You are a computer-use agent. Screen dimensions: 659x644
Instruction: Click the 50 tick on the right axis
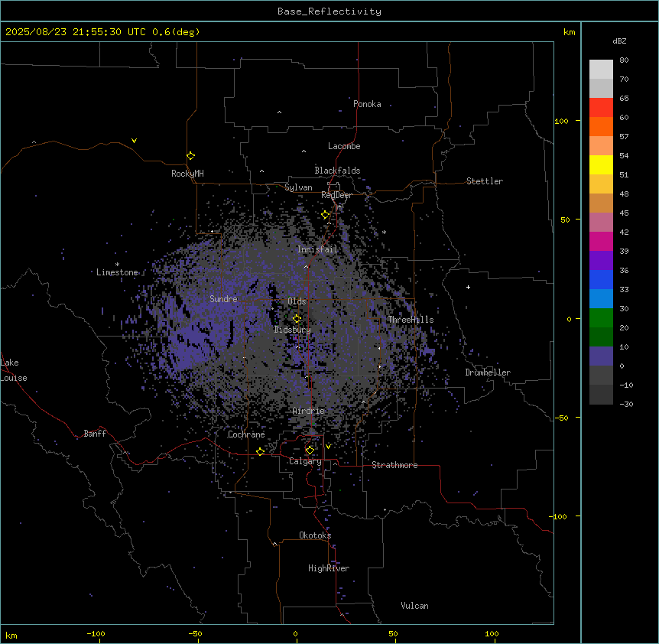[565, 220]
